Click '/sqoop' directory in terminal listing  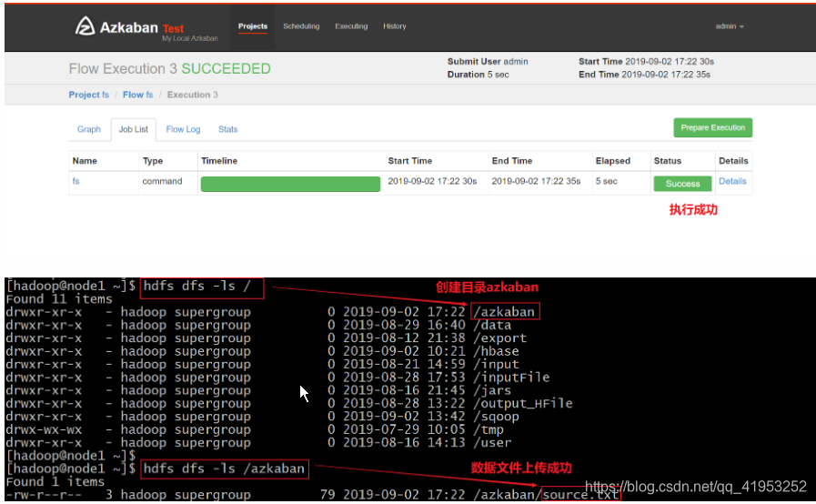[x=496, y=417]
